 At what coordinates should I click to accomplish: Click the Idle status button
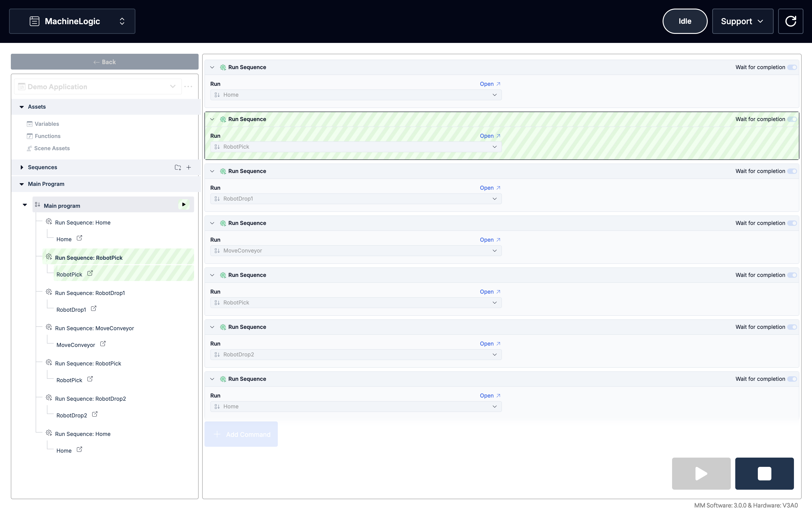pos(685,21)
